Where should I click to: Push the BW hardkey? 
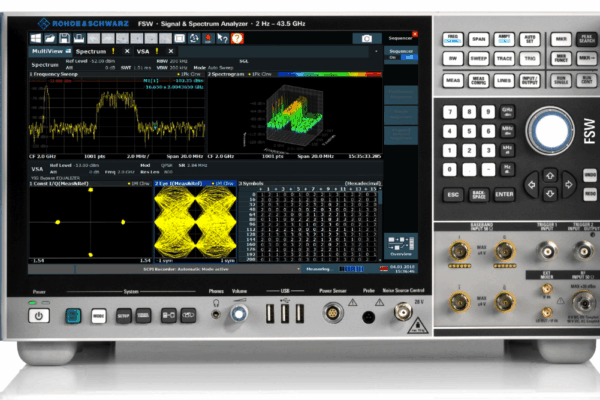453,59
